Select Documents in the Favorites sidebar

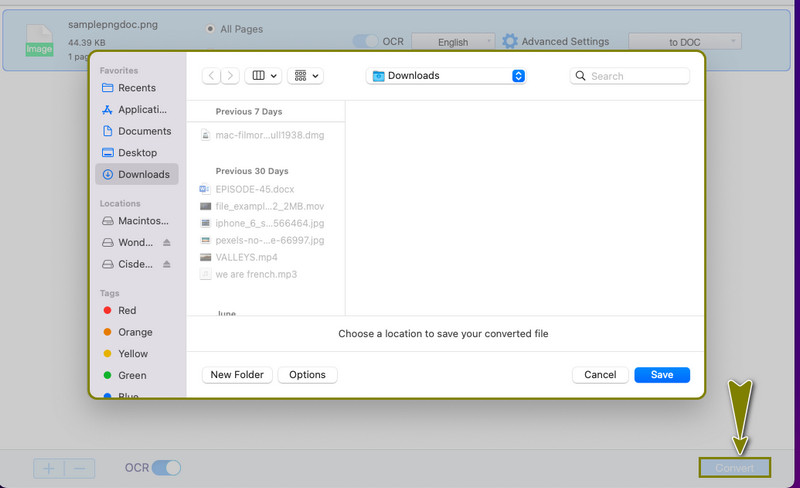click(x=144, y=131)
